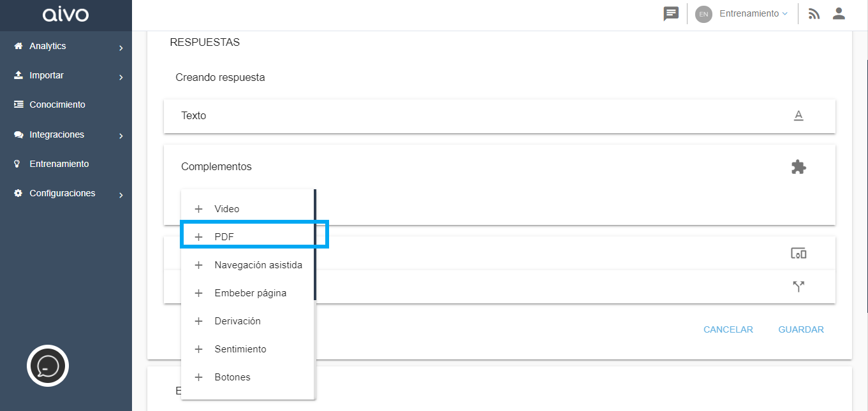Click the branch split arrows icon
Image resolution: width=868 pixels, height=411 pixels.
pyautogui.click(x=798, y=287)
